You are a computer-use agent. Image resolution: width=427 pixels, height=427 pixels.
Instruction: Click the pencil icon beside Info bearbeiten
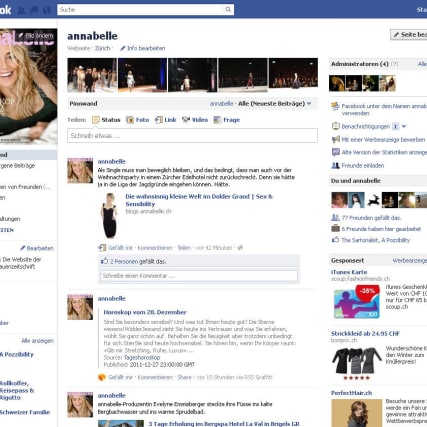[x=122, y=48]
